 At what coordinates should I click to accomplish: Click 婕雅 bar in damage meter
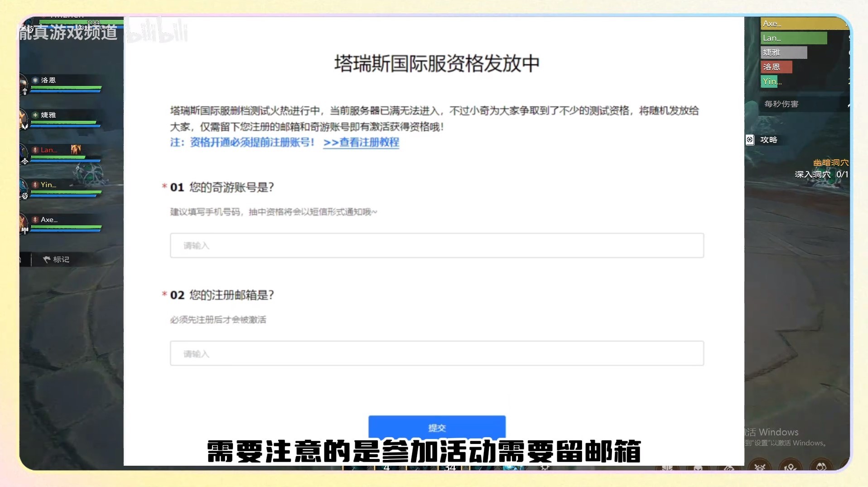(784, 53)
